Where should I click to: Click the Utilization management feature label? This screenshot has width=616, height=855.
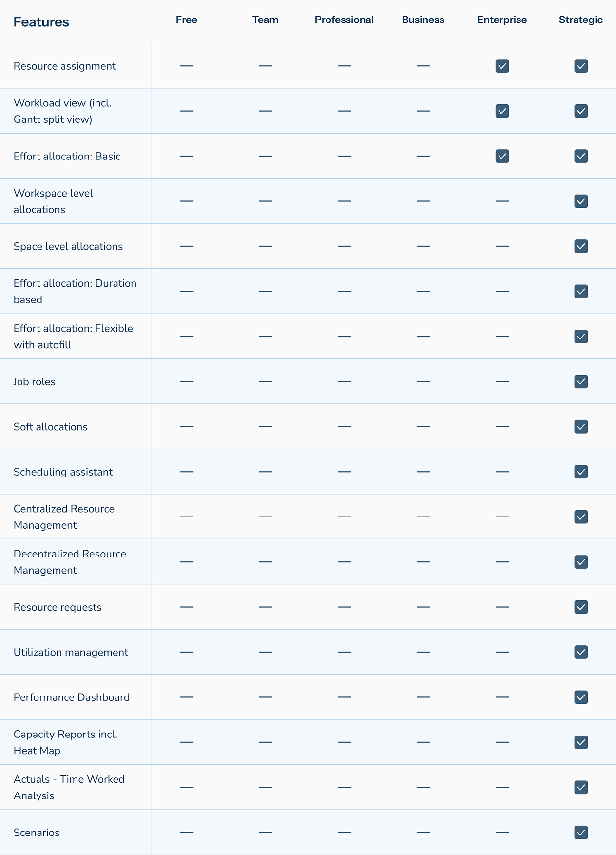point(71,652)
